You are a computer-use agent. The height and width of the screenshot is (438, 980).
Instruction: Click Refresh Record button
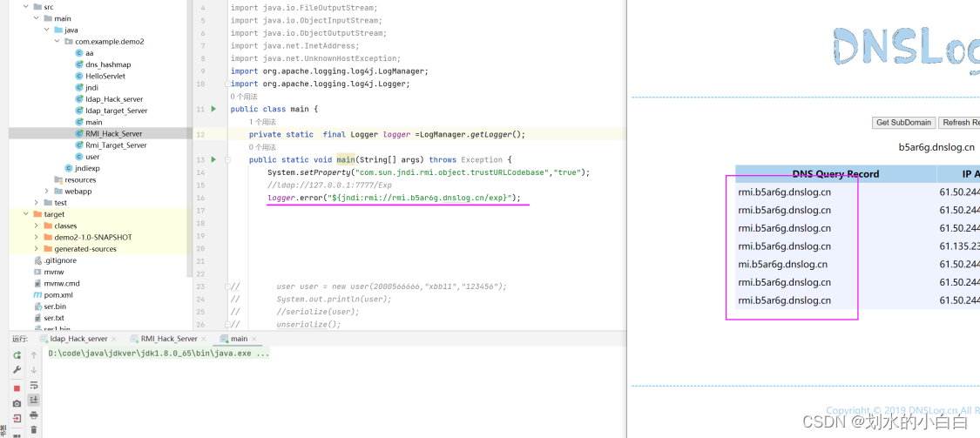pos(960,123)
